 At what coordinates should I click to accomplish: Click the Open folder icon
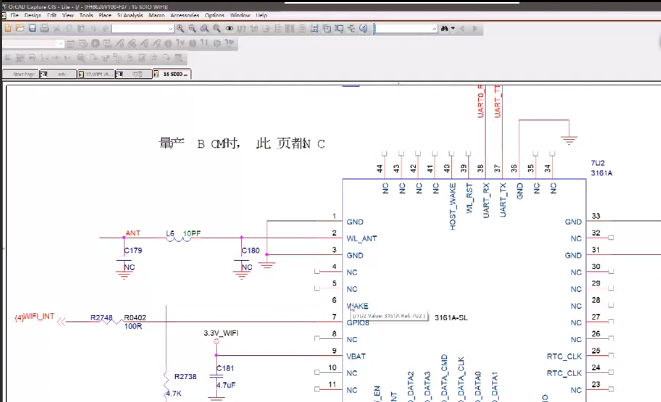coord(20,29)
